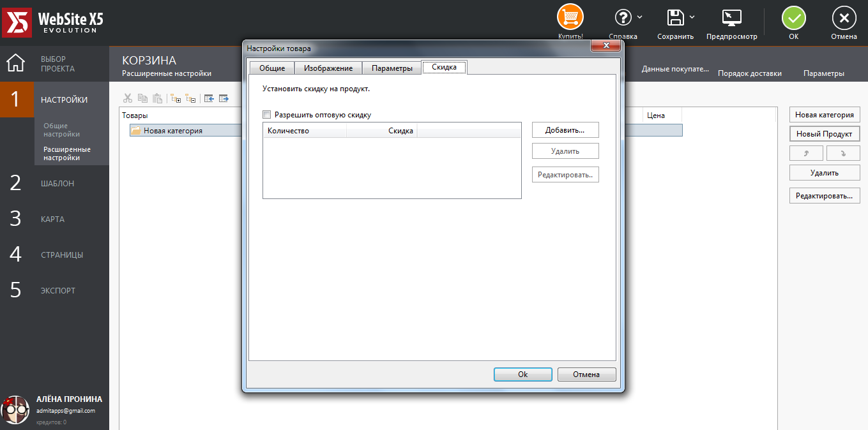Click the Купить shopping cart icon
Viewport: 868px width, 430px height.
(x=570, y=17)
